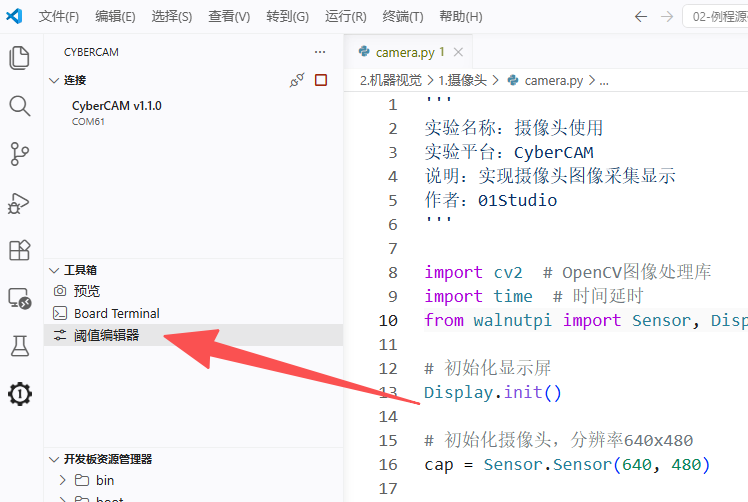
Task: Open the Search view icon
Action: (x=20, y=106)
